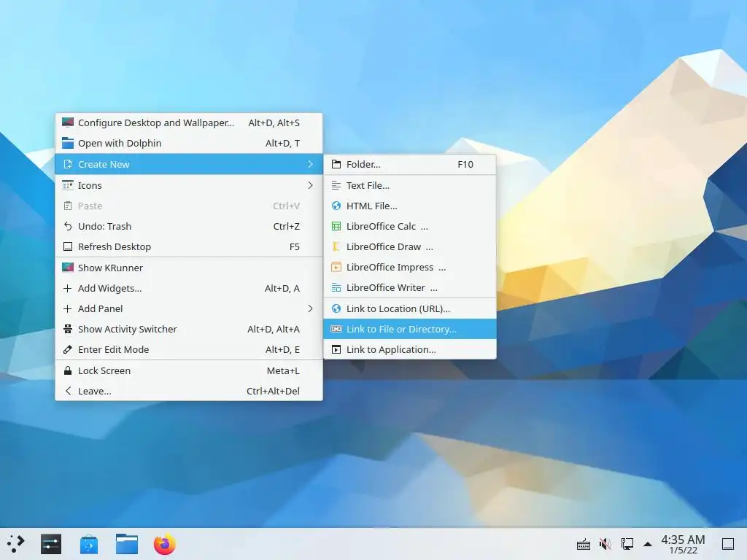747x560 pixels.
Task: Expand the Create New submenu arrow
Action: (x=310, y=164)
